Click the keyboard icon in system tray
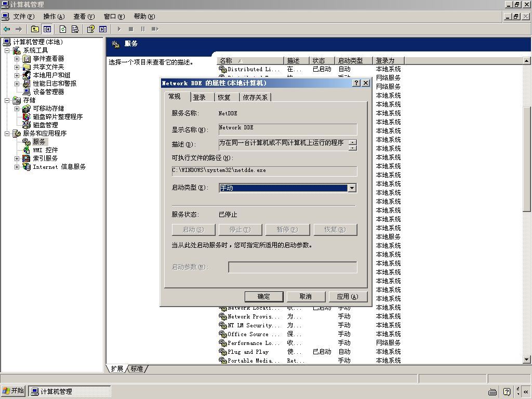Screen dimensions: 532x399 pyautogui.click(x=493, y=392)
